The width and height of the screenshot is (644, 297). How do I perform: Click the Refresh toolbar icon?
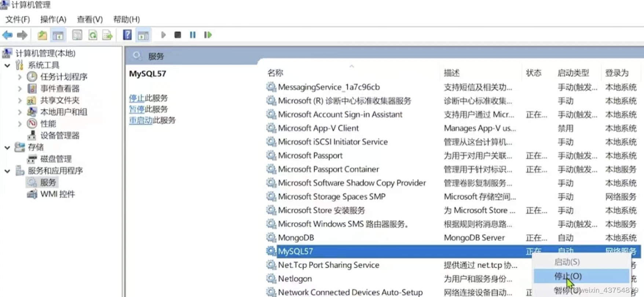click(93, 35)
